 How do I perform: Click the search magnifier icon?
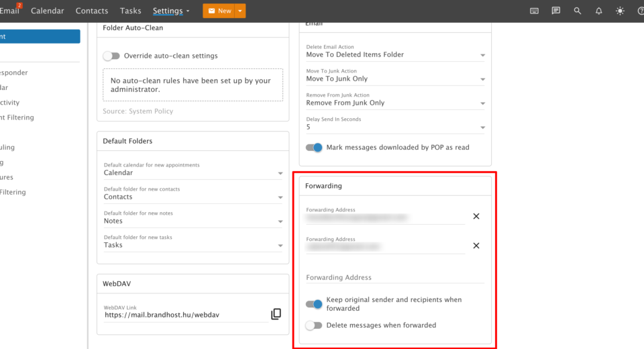click(x=578, y=11)
